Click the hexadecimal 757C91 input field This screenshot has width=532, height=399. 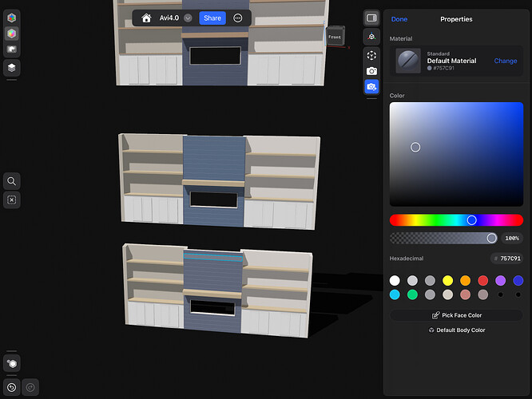tap(506, 259)
